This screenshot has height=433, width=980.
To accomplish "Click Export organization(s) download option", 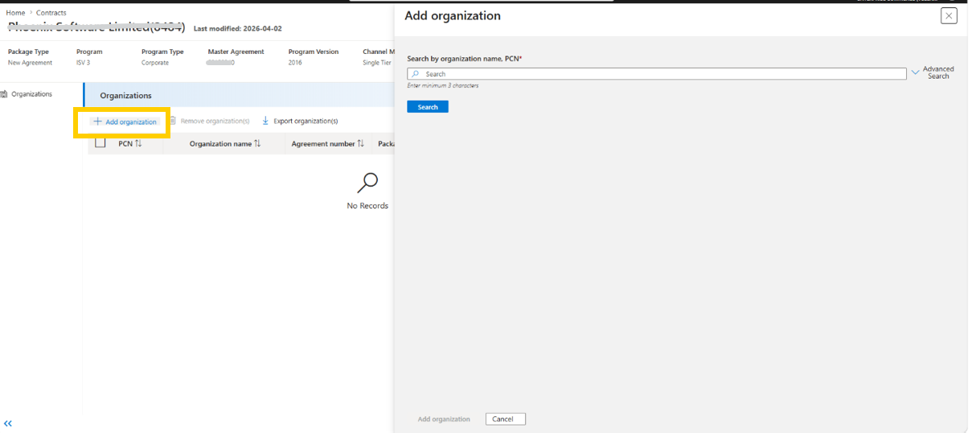I will click(x=300, y=121).
